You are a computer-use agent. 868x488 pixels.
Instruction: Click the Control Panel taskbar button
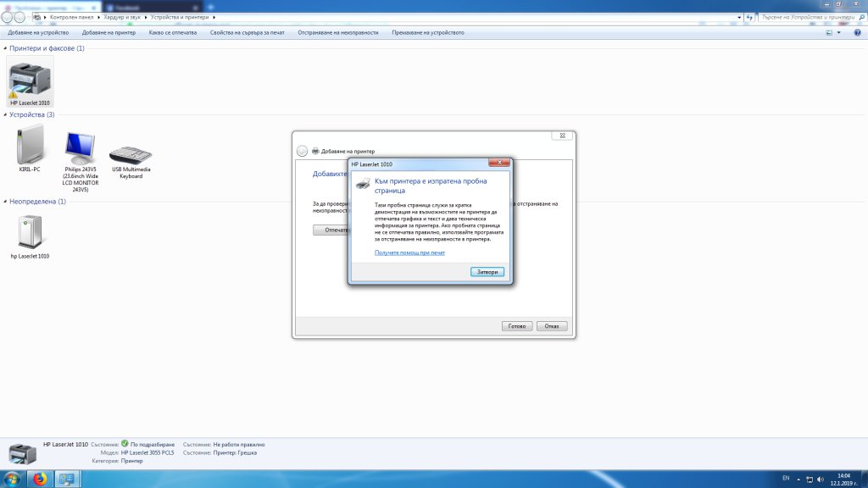click(x=67, y=479)
